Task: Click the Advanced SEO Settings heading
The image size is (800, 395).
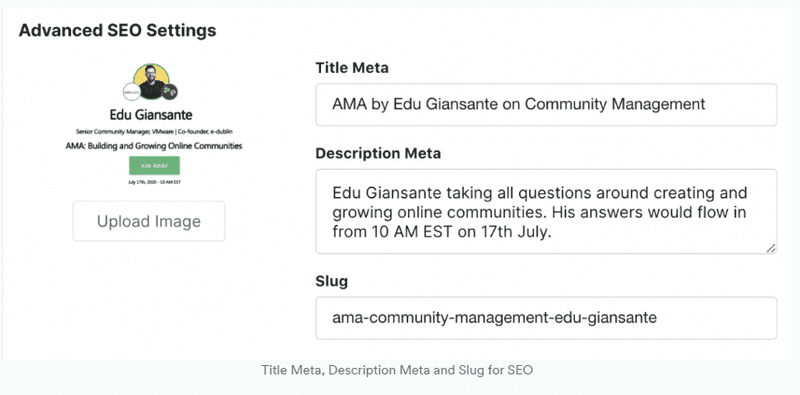Action: click(118, 31)
